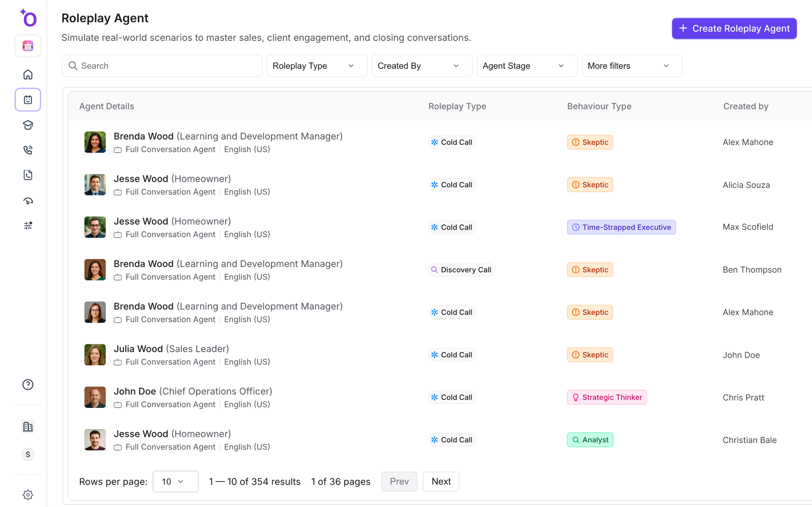Click the pink robot assistant icon

click(x=28, y=46)
